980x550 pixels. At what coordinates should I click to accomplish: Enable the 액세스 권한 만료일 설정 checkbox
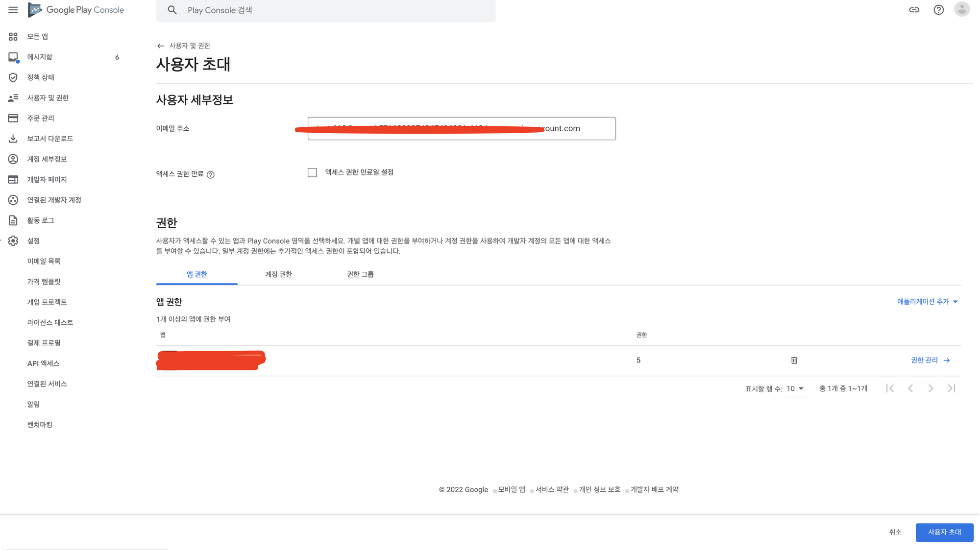[312, 172]
